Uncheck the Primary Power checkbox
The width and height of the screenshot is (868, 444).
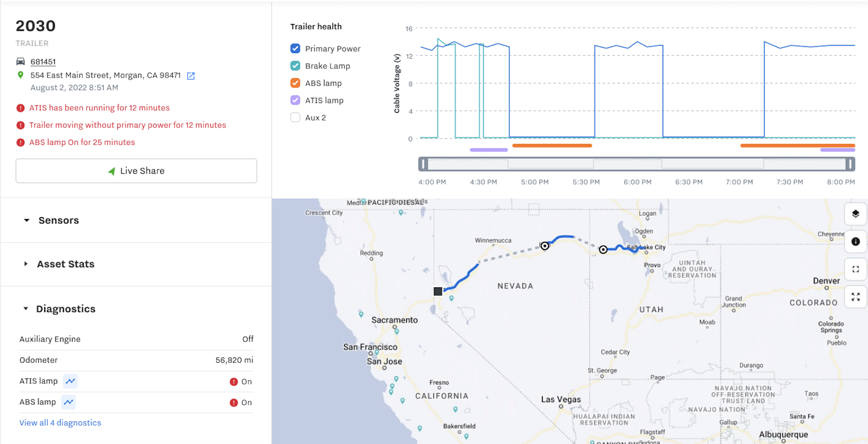(295, 48)
